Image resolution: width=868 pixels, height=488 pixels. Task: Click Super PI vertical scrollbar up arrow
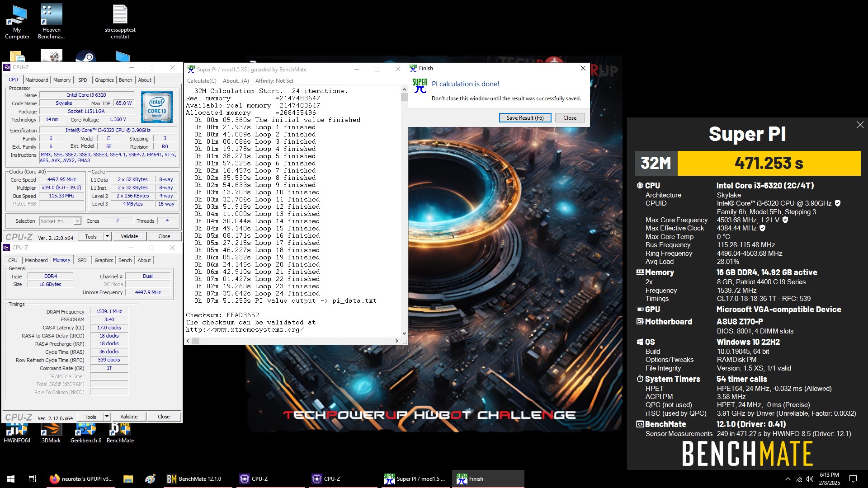[404, 89]
